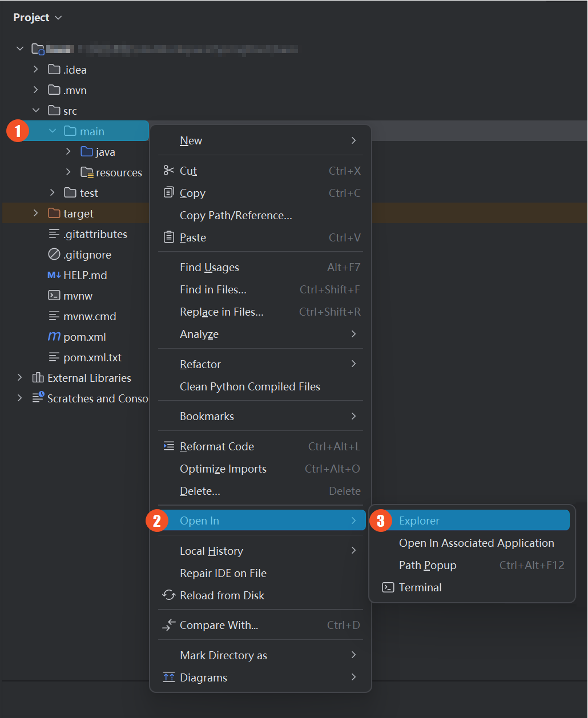Collapse the src folder

pyautogui.click(x=36, y=111)
